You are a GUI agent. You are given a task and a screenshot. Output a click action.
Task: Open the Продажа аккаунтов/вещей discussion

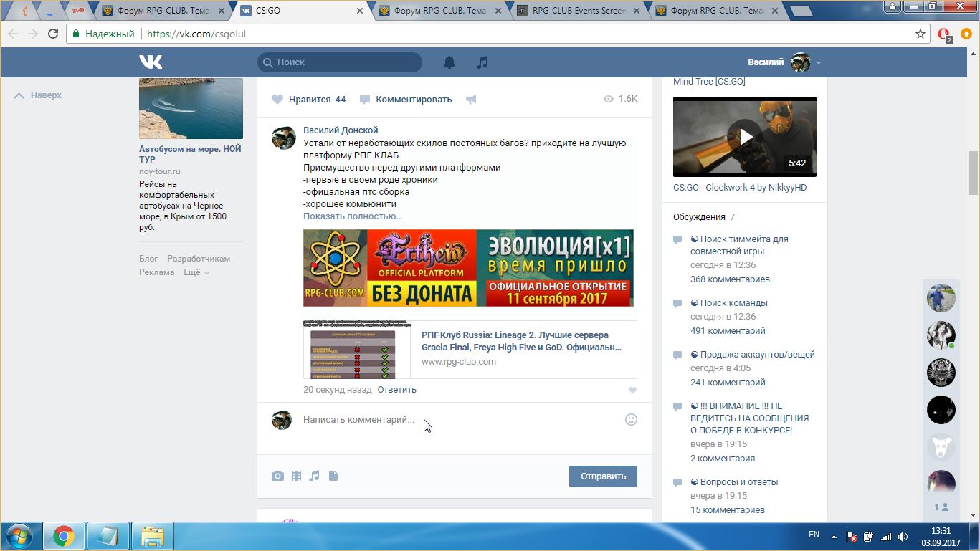[753, 355]
